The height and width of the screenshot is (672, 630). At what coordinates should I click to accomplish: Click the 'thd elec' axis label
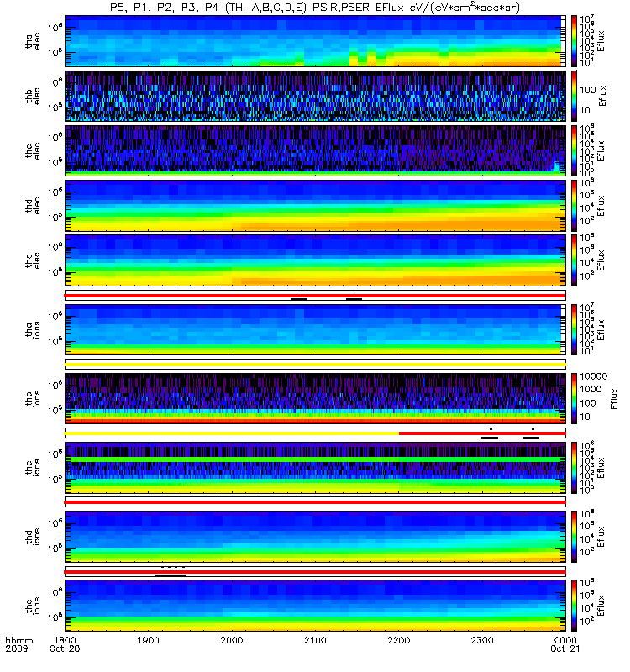33,205
